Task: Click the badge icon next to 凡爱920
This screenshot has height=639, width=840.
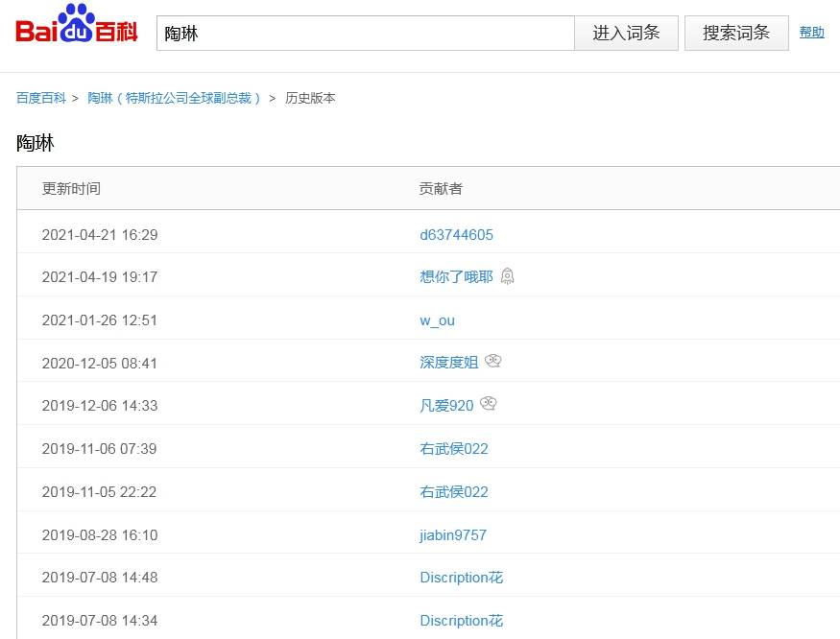Action: pyautogui.click(x=488, y=405)
